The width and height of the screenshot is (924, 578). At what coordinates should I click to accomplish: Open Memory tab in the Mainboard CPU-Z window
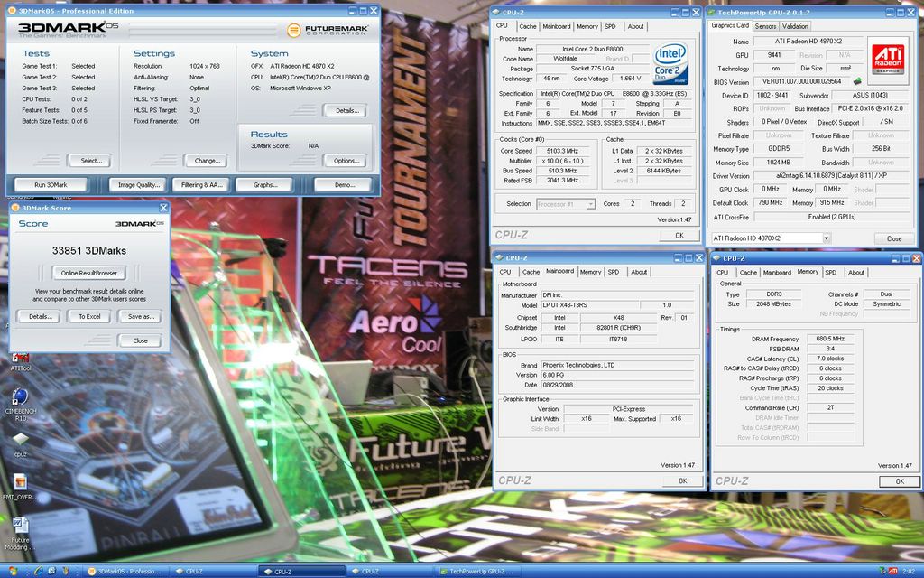click(590, 273)
